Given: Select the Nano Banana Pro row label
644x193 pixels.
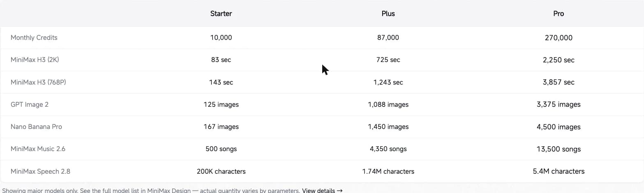Looking at the screenshot, I should point(36,126).
